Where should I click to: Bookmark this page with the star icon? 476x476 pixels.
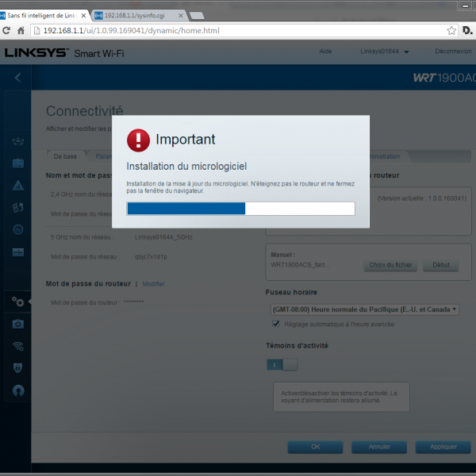coord(451,31)
